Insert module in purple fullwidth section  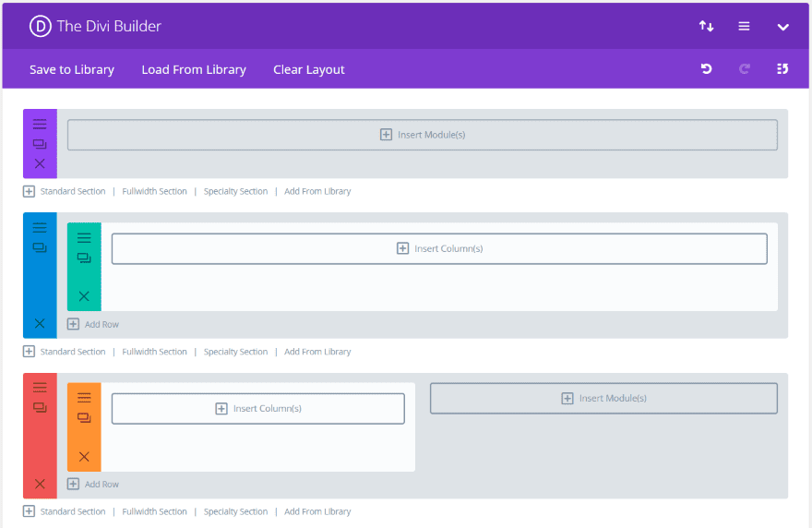pos(423,135)
